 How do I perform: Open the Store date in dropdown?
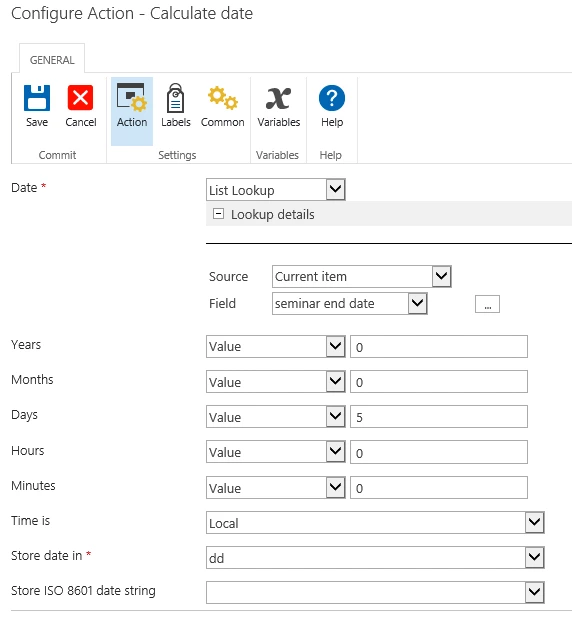coord(375,558)
